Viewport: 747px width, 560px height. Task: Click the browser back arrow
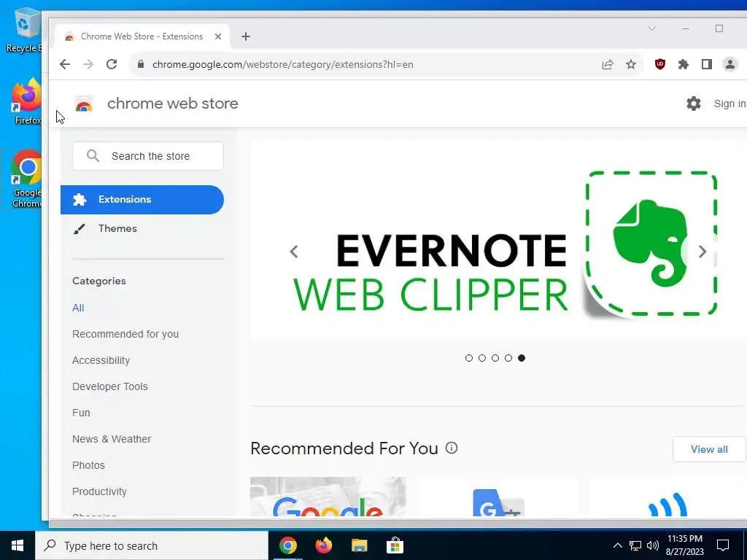(x=65, y=64)
